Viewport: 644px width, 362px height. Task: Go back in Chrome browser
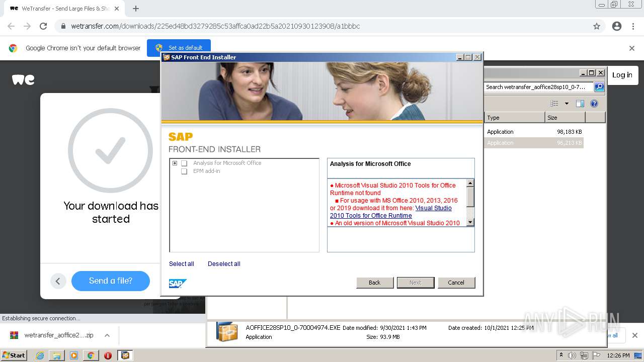[x=11, y=26]
